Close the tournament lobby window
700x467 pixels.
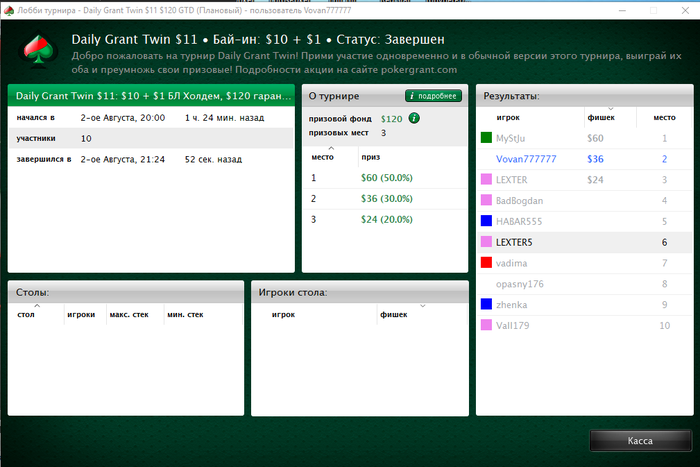tap(685, 10)
